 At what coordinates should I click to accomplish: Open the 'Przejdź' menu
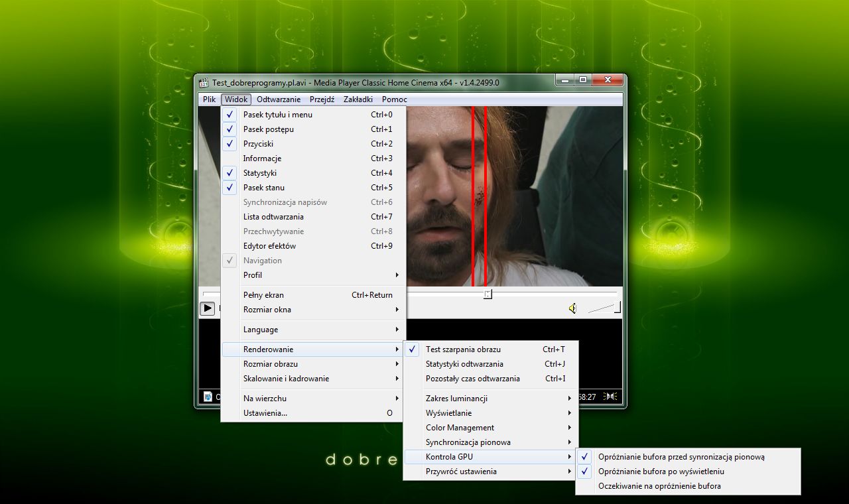click(x=322, y=99)
